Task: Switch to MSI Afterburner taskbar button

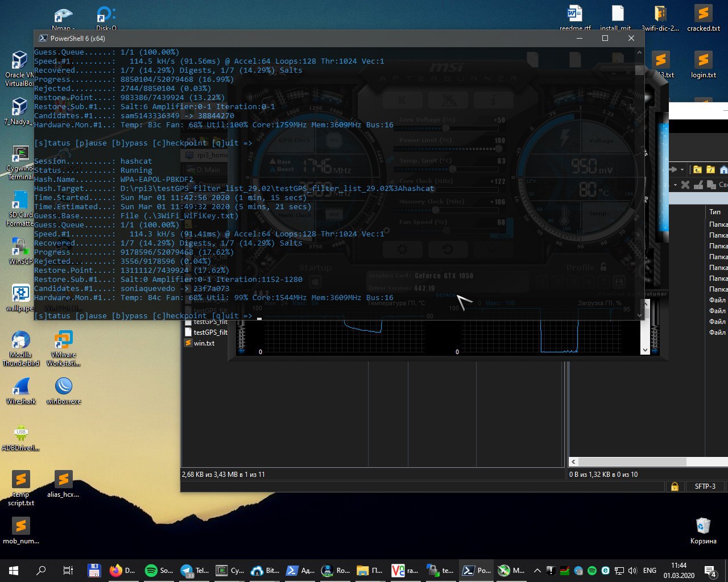Action: click(511, 571)
